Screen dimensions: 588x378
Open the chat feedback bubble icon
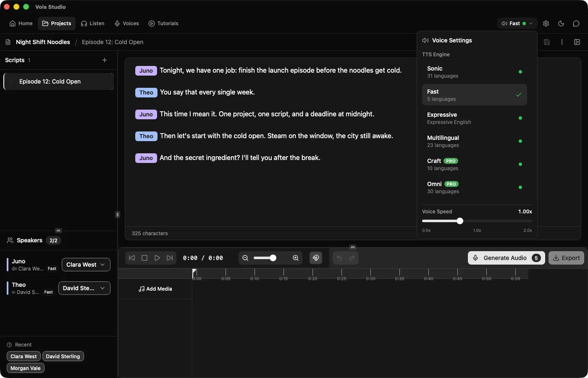[576, 24]
